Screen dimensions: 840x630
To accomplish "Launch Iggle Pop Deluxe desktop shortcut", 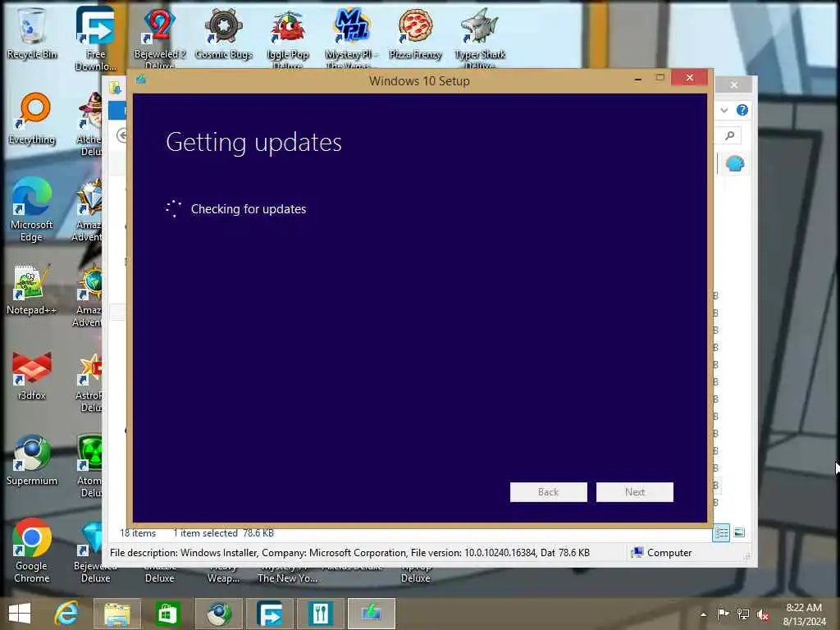I will 288,39.
